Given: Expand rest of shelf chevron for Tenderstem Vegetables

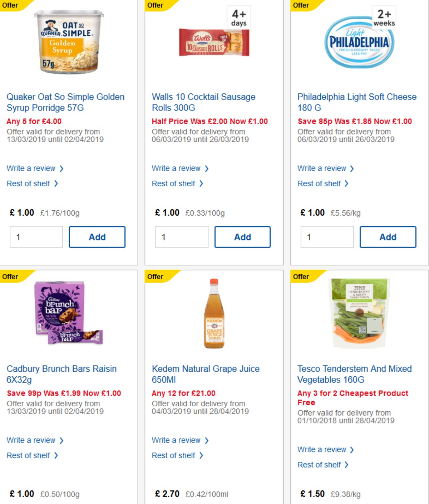Looking at the screenshot, I should tap(346, 465).
